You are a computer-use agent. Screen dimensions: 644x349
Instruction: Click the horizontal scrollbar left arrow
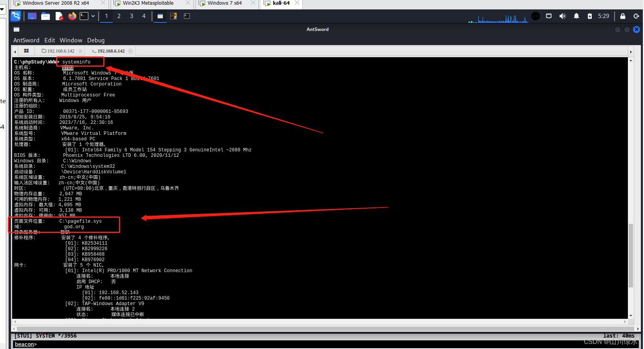(x=15, y=329)
